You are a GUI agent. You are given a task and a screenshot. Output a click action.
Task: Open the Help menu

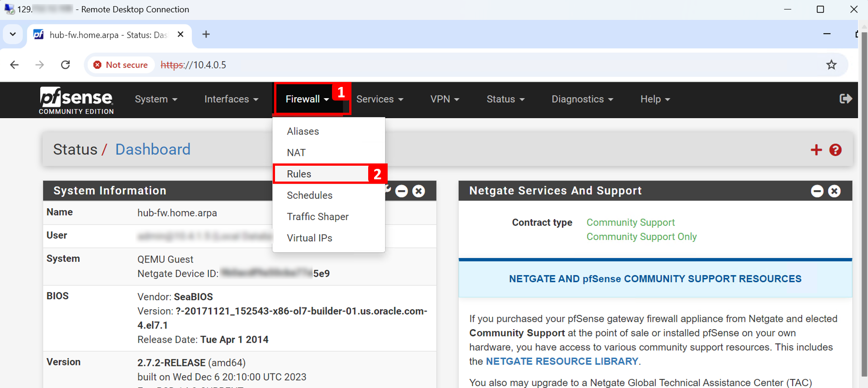(x=655, y=99)
